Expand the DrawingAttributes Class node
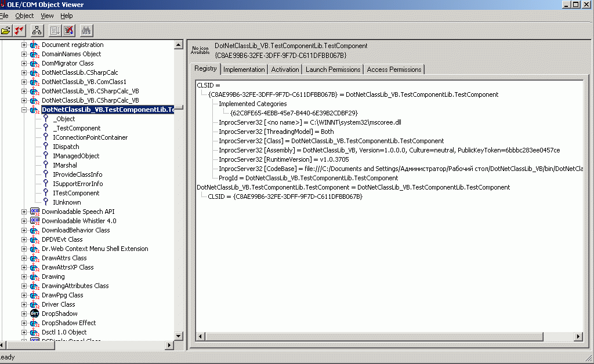This screenshot has width=594, height=364. 24,286
